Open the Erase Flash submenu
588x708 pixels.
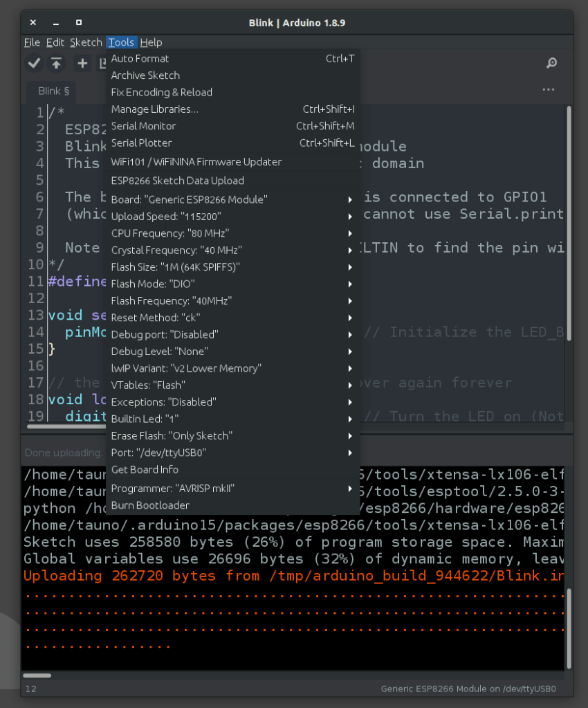point(232,435)
